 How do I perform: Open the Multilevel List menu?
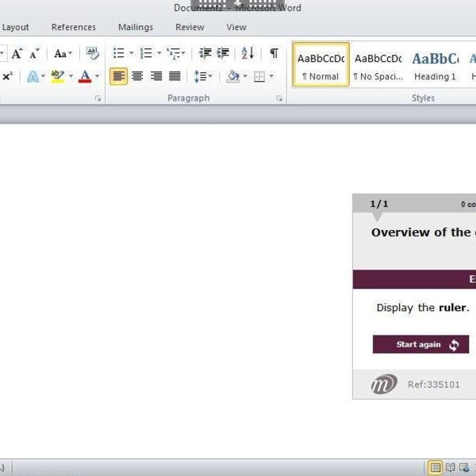coord(176,53)
